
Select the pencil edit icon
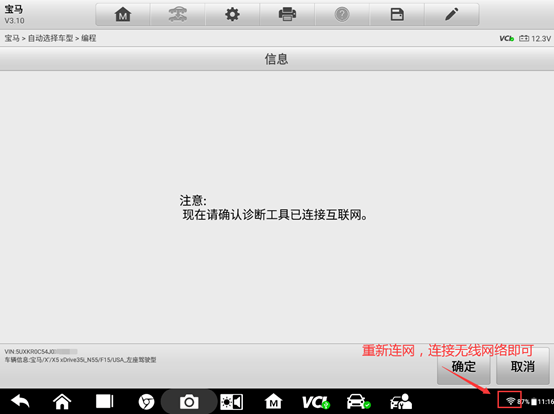452,14
